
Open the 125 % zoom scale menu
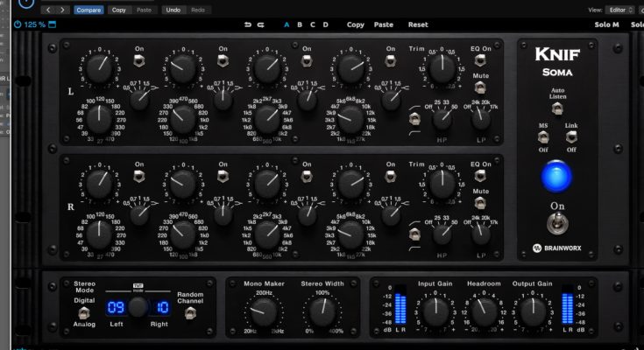click(34, 24)
